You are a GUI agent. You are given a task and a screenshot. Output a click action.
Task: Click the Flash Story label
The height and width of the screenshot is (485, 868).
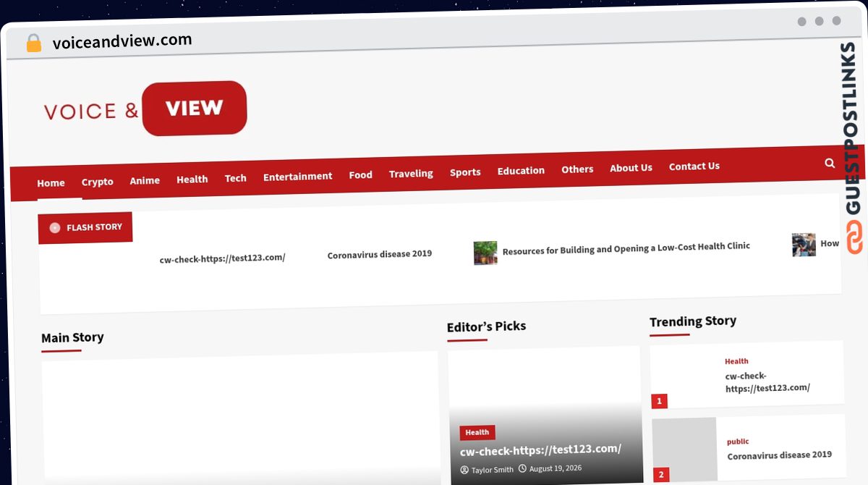(x=85, y=227)
